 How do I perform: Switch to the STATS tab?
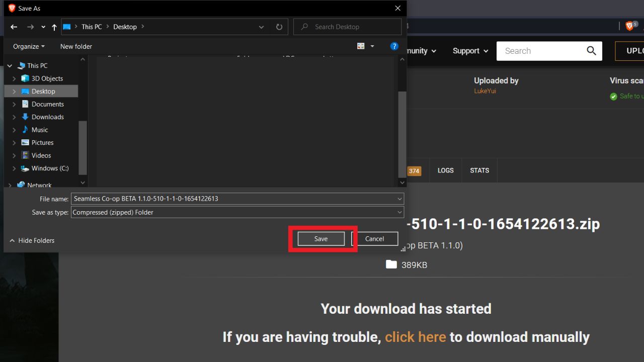[x=479, y=170]
